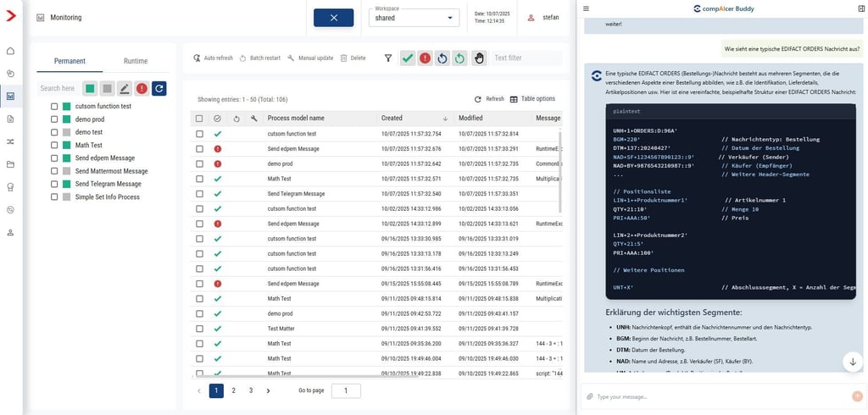Click the wrench column header icon
This screenshot has height=415, width=868.
[x=254, y=119]
